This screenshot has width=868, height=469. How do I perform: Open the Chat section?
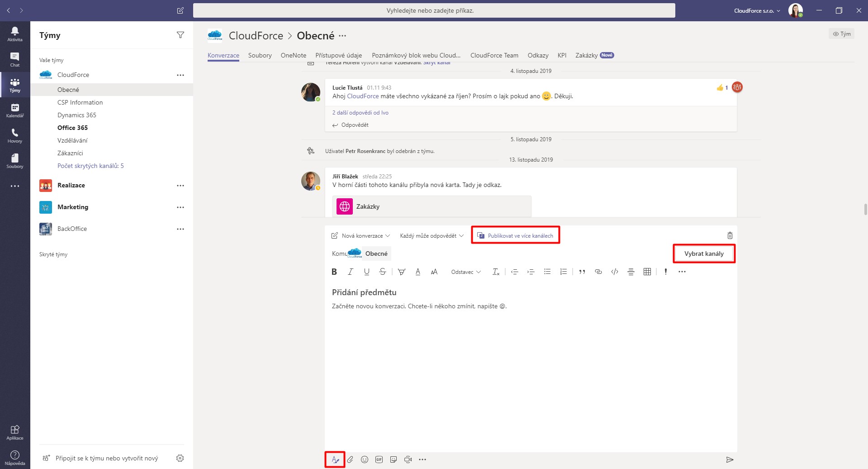coord(15,59)
